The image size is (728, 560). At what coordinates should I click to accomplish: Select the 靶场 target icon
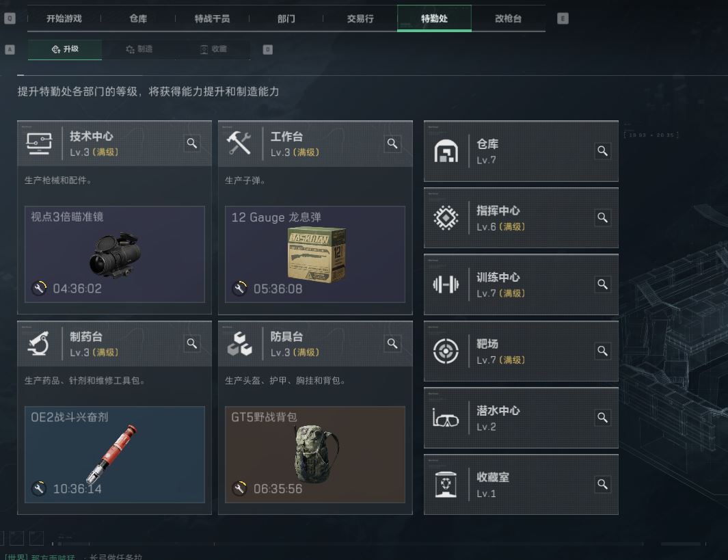[x=445, y=351]
